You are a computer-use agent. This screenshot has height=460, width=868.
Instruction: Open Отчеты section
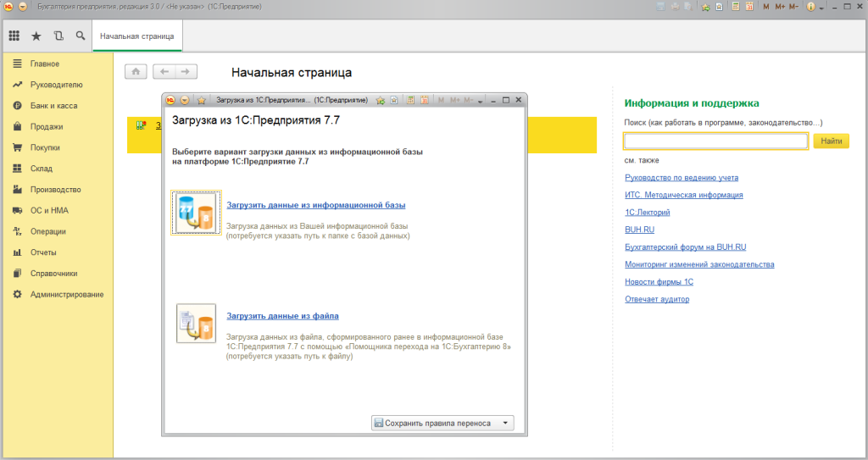pos(43,252)
